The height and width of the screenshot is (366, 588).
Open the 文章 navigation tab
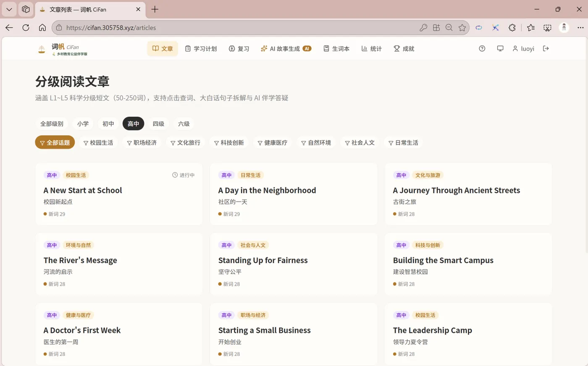pyautogui.click(x=163, y=49)
